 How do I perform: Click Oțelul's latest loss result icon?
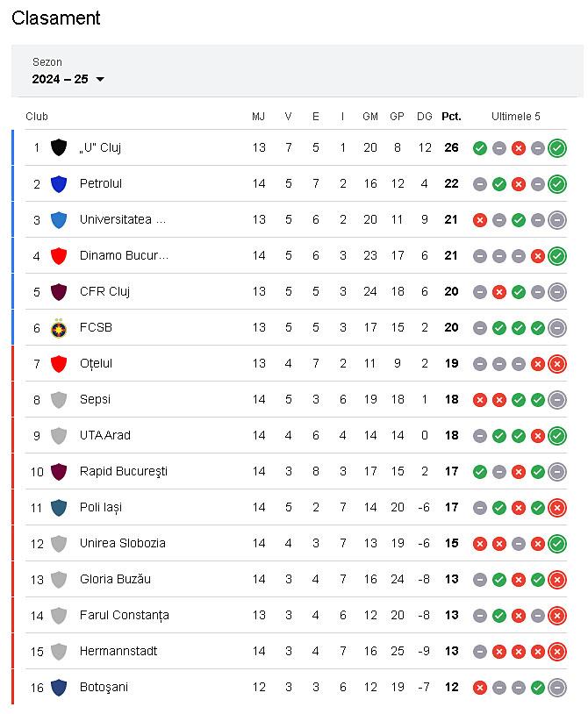557,363
